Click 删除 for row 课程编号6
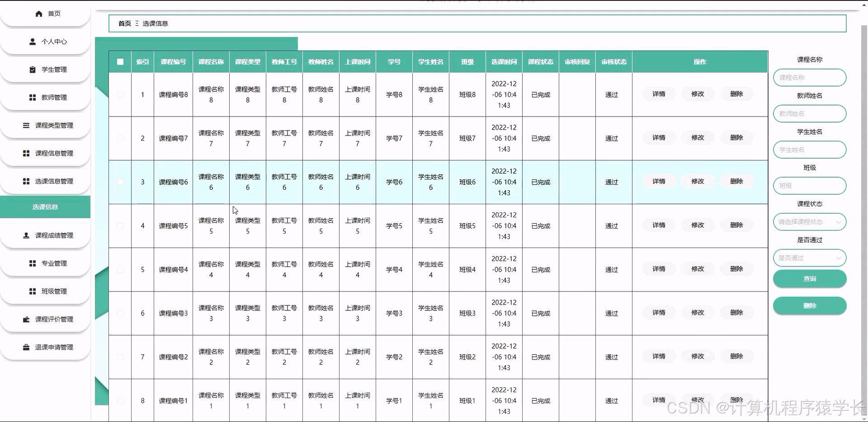868x422 pixels. (x=736, y=182)
